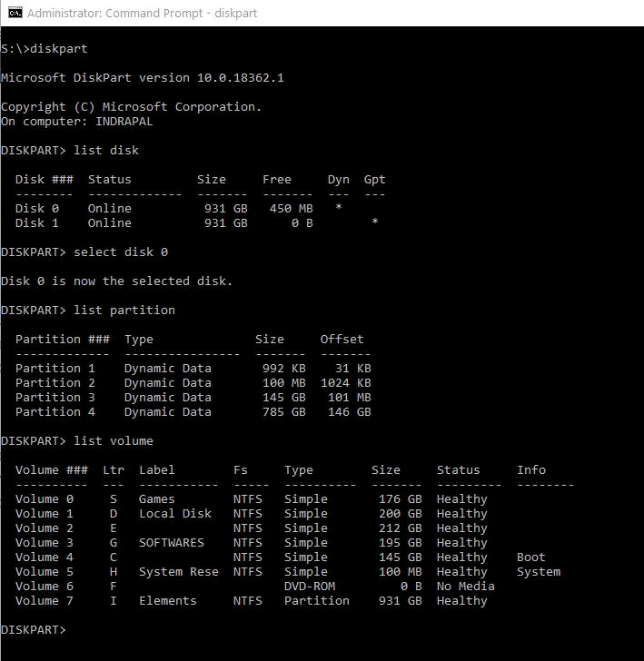Click the 'Partition' type of Volume 7

tap(317, 601)
